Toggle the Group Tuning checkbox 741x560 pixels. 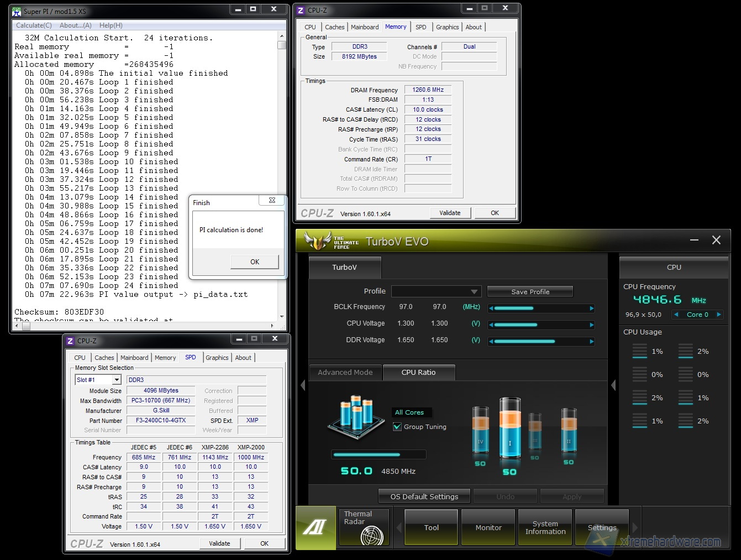coord(397,427)
